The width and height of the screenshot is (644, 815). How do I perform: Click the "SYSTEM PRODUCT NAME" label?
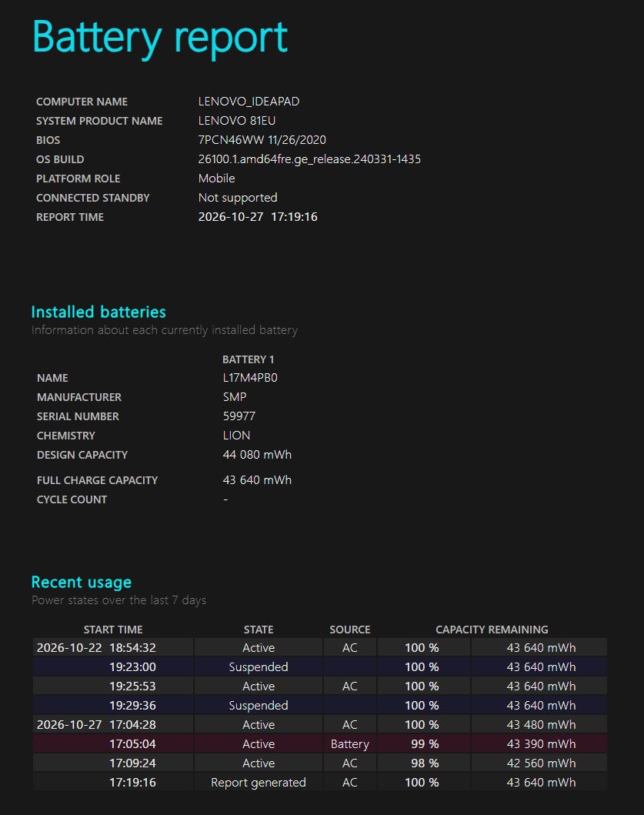point(99,121)
